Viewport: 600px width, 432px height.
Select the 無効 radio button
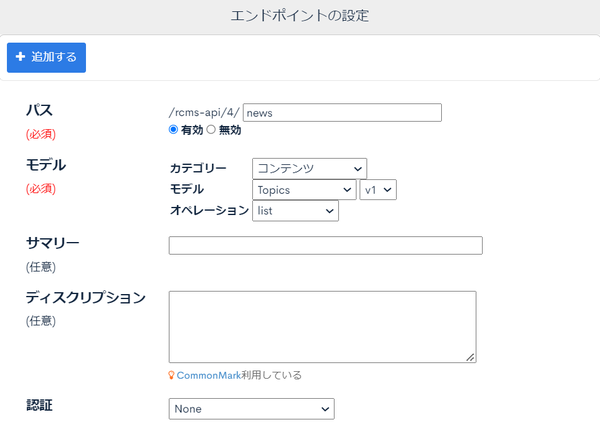(211, 130)
